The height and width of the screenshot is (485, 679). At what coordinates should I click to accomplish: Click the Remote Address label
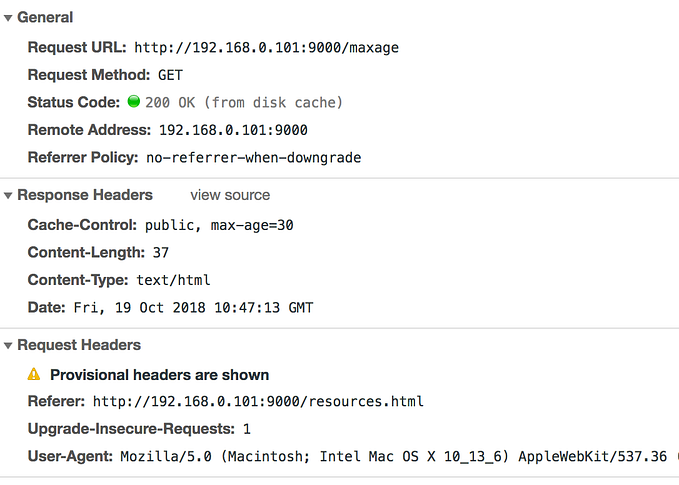click(89, 129)
